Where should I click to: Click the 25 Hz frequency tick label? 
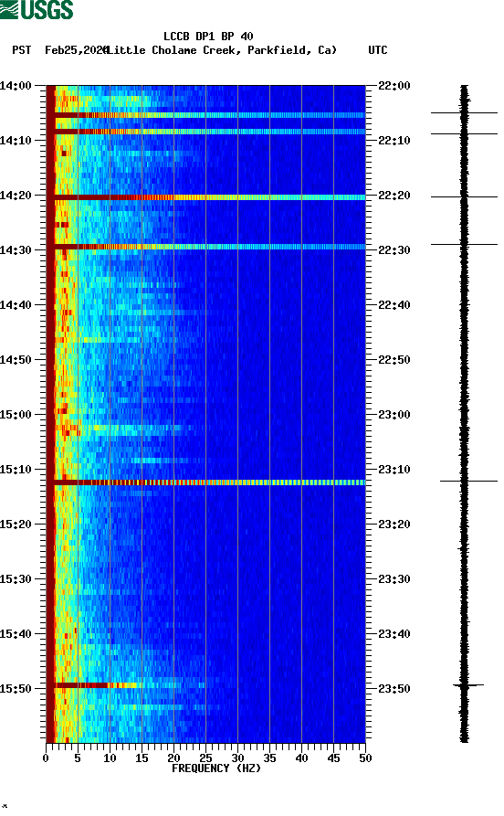pos(205,758)
